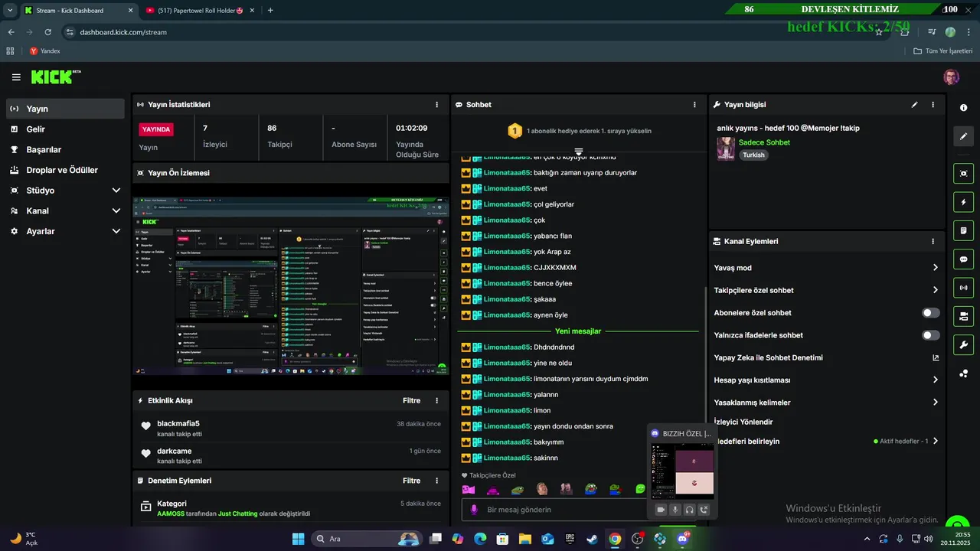Open the Tüm Yer İşaretleri bookmarks folder
Screen dimensions: 980x551
[942, 51]
